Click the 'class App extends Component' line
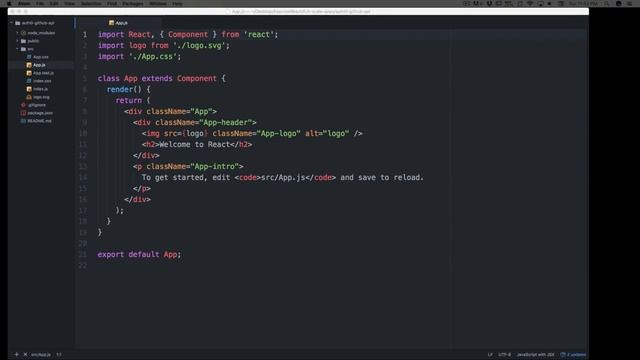640x360 pixels. click(161, 78)
